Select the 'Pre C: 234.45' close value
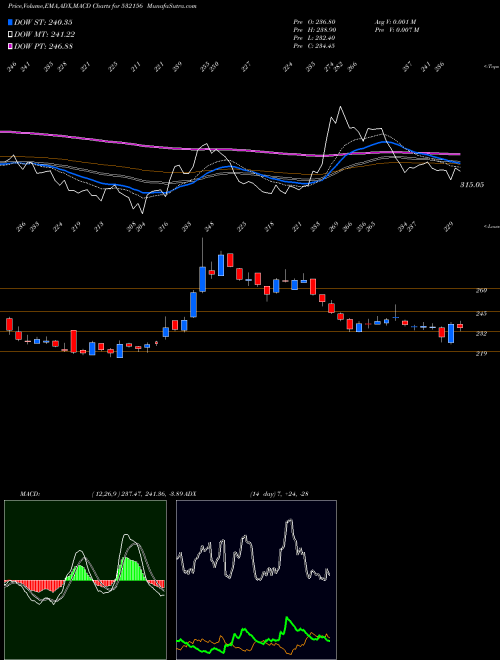The height and width of the screenshot is (660, 500). click(314, 46)
